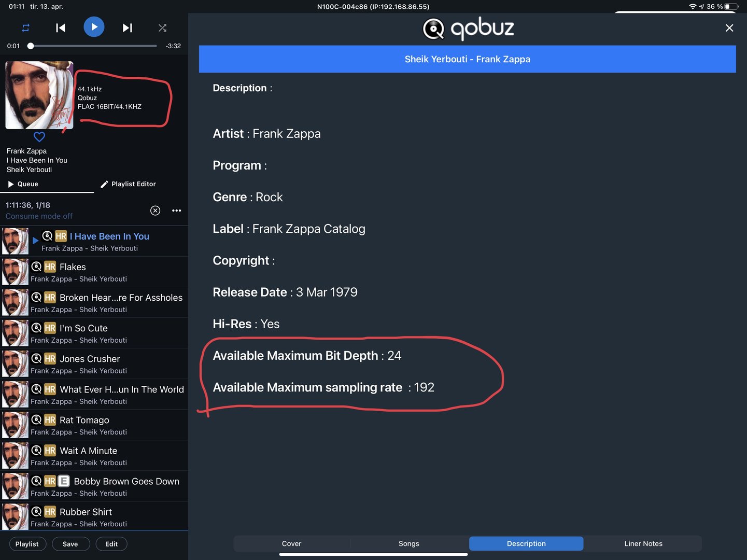Switch to the Songs tab
This screenshot has width=747, height=560.
(409, 543)
